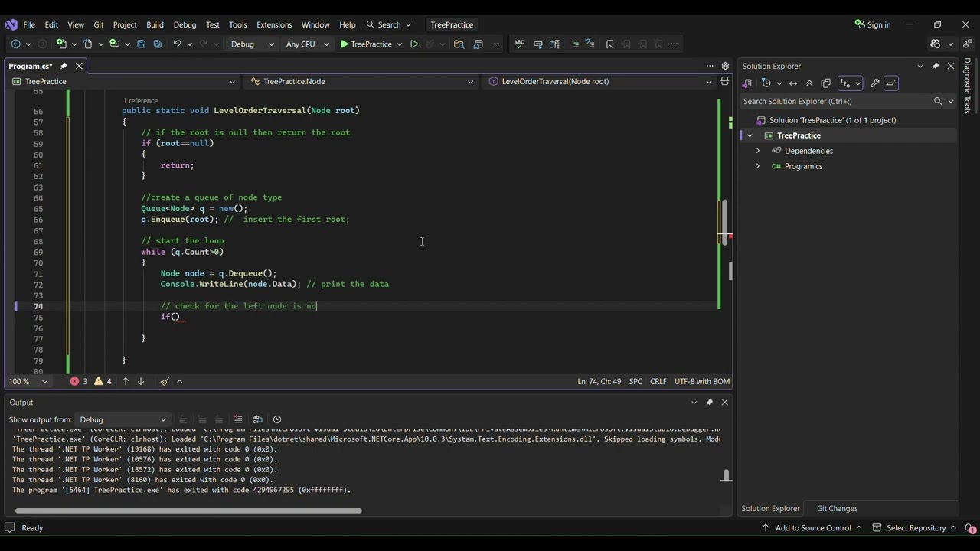The width and height of the screenshot is (980, 551).
Task: Click the Output vertical scrollbar thumb
Action: (x=726, y=477)
